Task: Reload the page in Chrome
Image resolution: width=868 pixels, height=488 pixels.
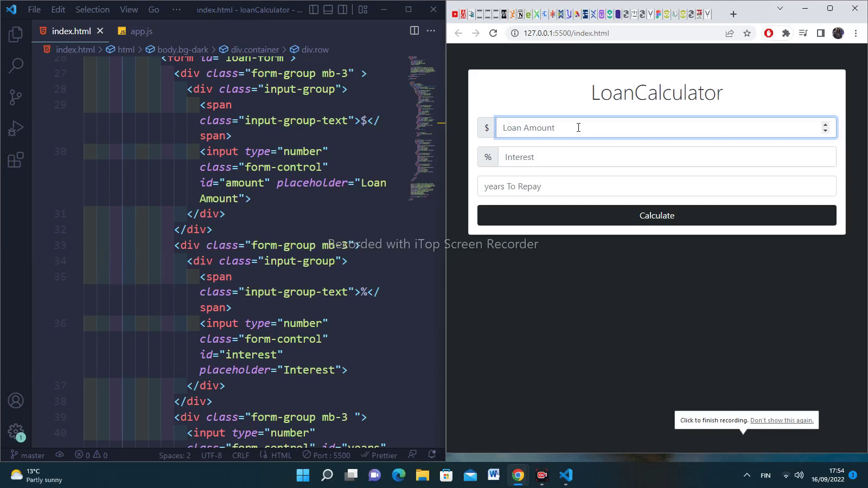Action: point(493,33)
